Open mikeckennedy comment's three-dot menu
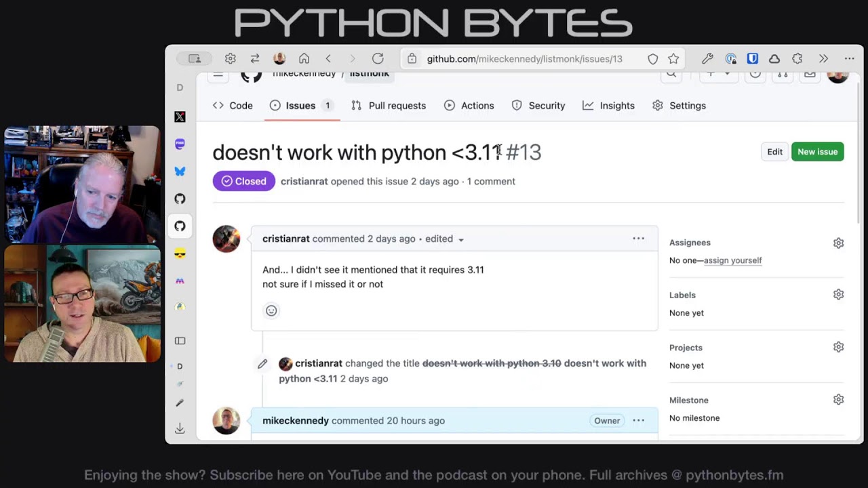The image size is (868, 488). [x=638, y=420]
